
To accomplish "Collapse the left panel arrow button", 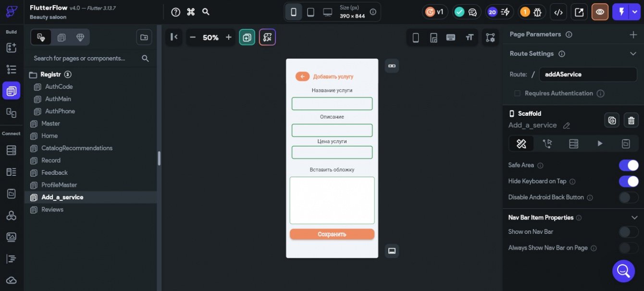I will coord(174,37).
